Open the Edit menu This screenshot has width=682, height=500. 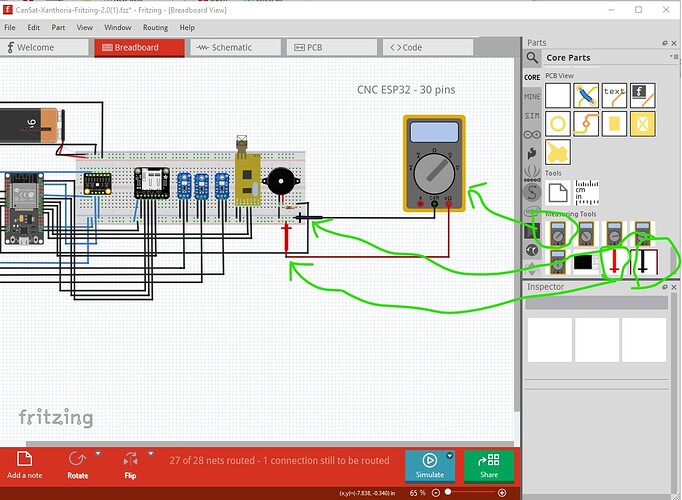coord(33,27)
